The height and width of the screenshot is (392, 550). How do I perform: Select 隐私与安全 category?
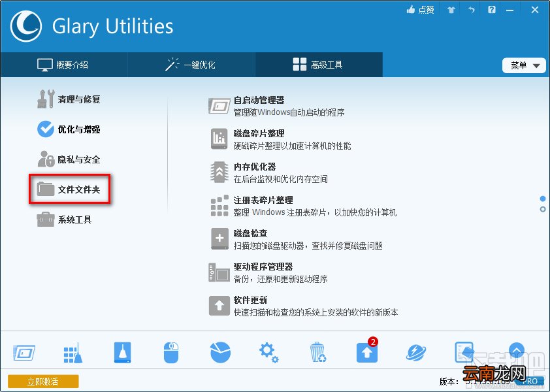[x=69, y=159]
